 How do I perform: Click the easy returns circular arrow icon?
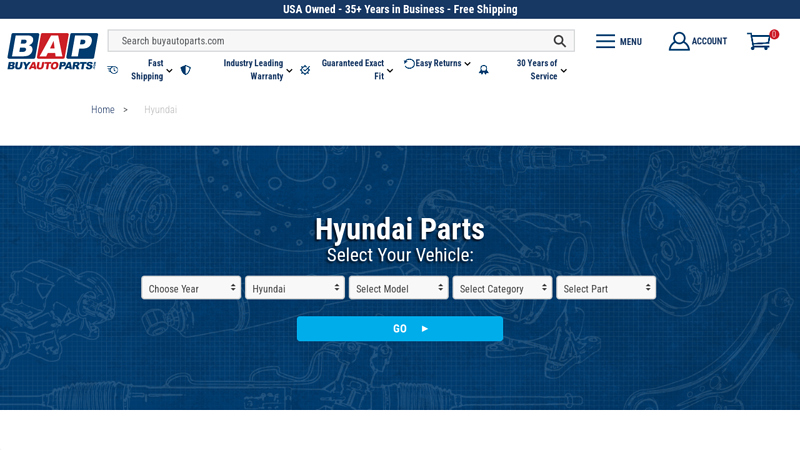pyautogui.click(x=409, y=64)
